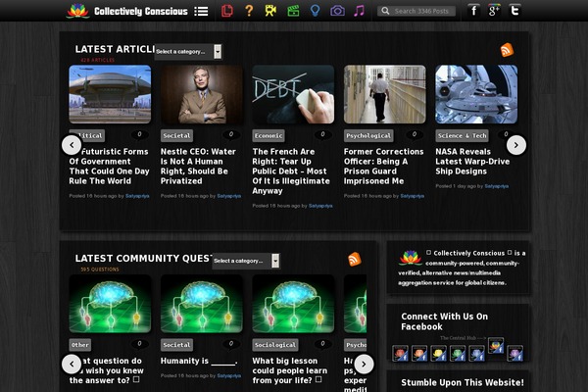The width and height of the screenshot is (588, 392).
Task: Click the NASA spaceship thumbnail
Action: tap(476, 94)
